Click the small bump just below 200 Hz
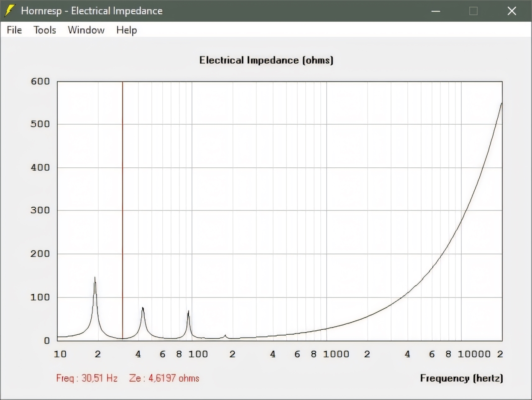This screenshot has width=532, height=400. pos(225,336)
